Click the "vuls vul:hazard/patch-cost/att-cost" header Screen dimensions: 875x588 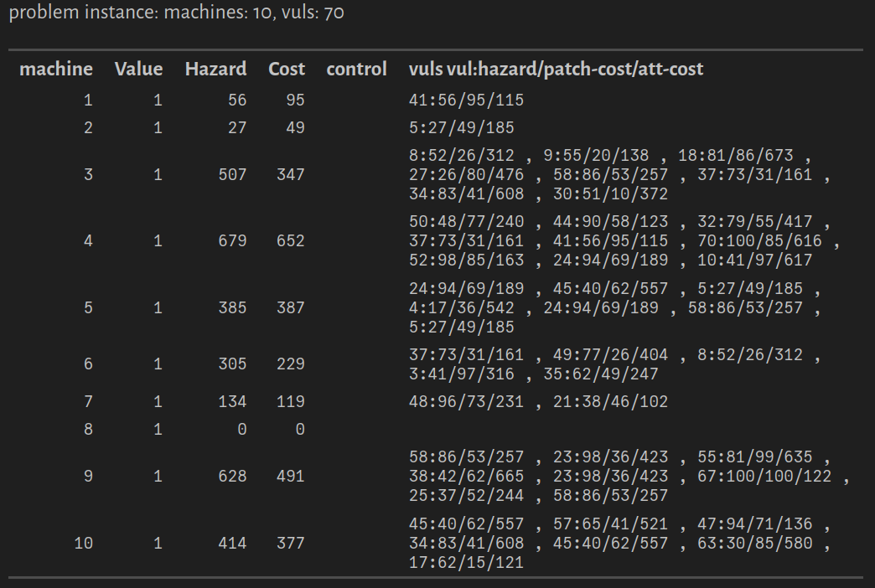(556, 70)
